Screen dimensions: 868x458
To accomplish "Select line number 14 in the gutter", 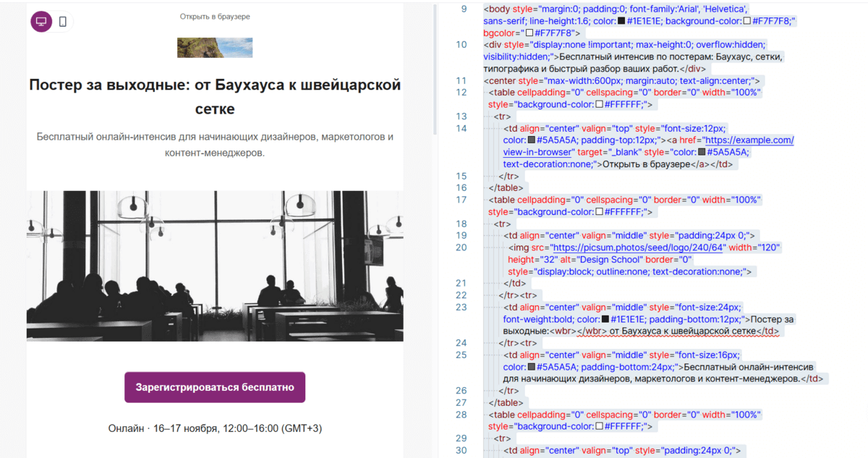I will click(x=461, y=128).
